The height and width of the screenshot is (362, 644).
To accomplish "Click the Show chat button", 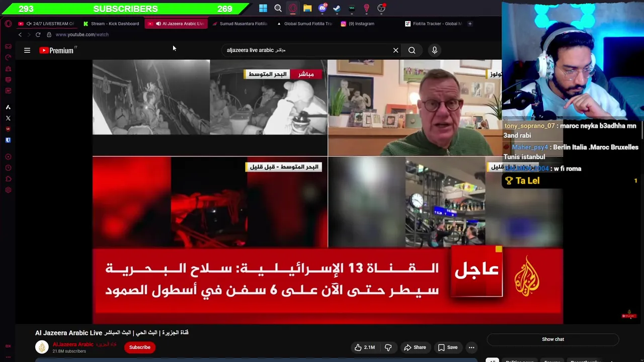I will (553, 339).
